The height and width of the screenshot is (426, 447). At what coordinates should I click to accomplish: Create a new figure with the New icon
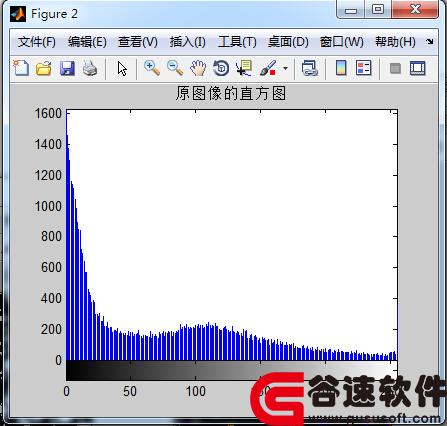click(21, 68)
